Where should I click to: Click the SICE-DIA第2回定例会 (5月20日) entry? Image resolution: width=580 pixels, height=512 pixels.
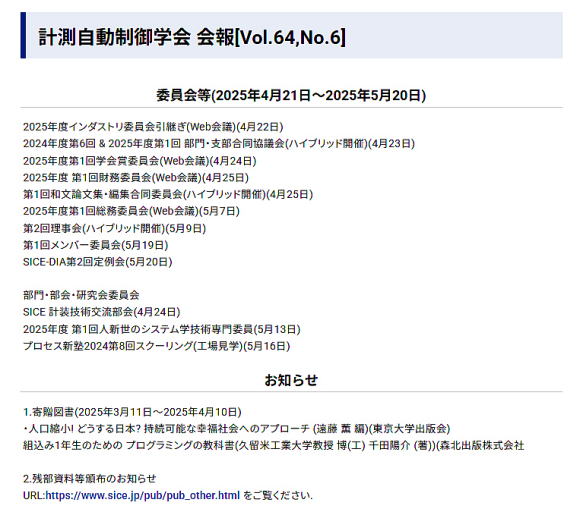[98, 262]
